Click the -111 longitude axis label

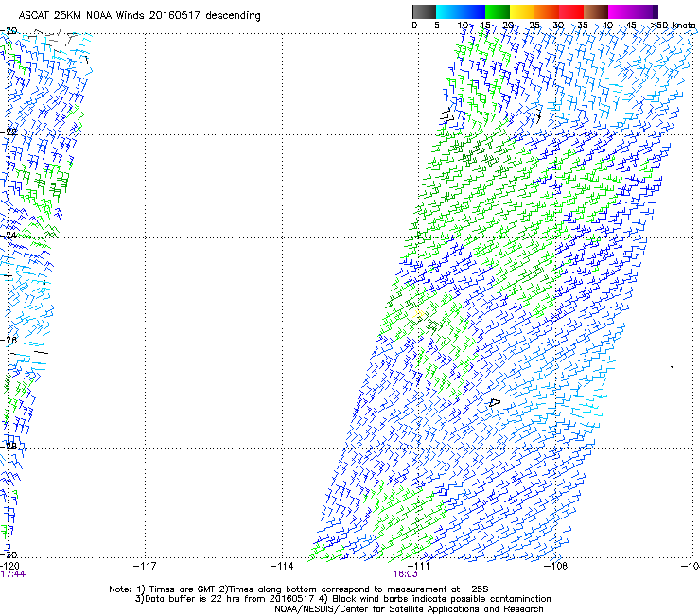[x=418, y=567]
